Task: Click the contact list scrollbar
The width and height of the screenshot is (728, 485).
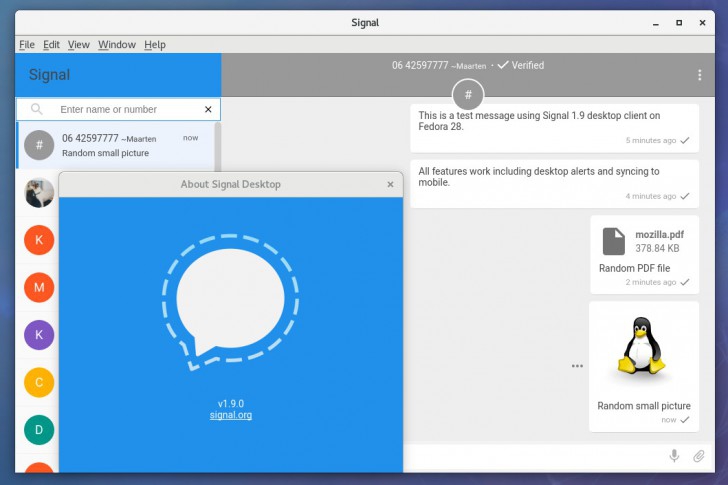Action: (x=218, y=146)
